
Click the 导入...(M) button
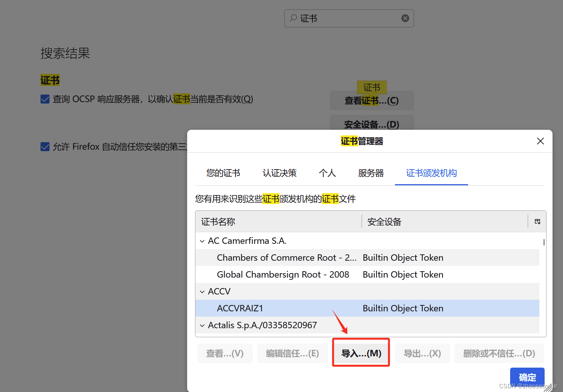[x=361, y=353]
